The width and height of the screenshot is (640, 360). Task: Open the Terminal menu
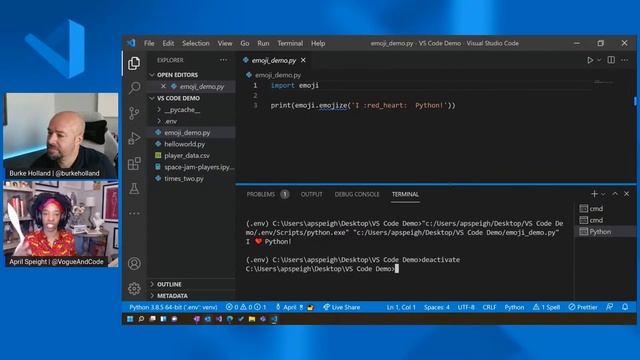[x=290, y=43]
